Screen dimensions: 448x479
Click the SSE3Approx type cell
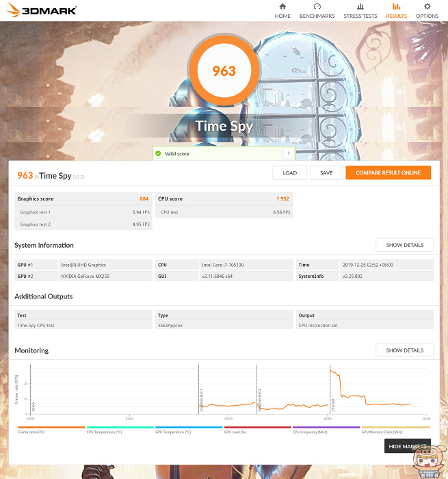224,325
